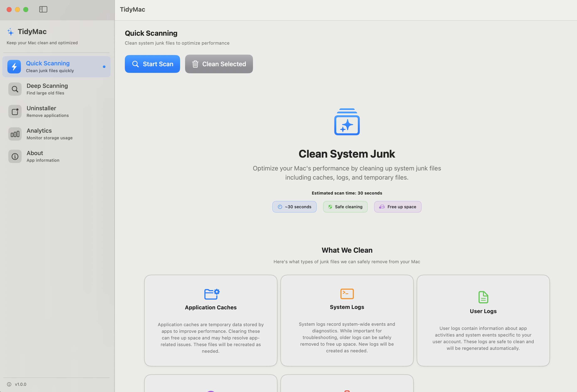Click the System Logs terminal icon
Viewport: 577px width, 392px height.
pos(347,294)
